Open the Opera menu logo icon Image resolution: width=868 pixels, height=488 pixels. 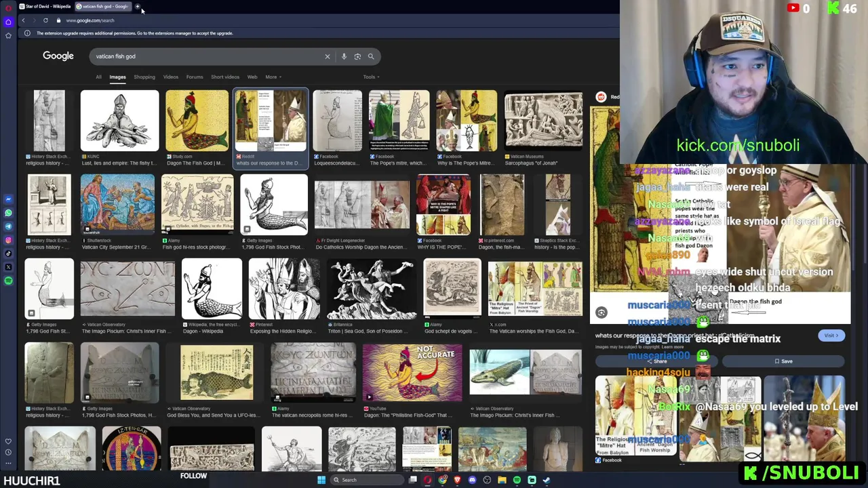pyautogui.click(x=8, y=7)
